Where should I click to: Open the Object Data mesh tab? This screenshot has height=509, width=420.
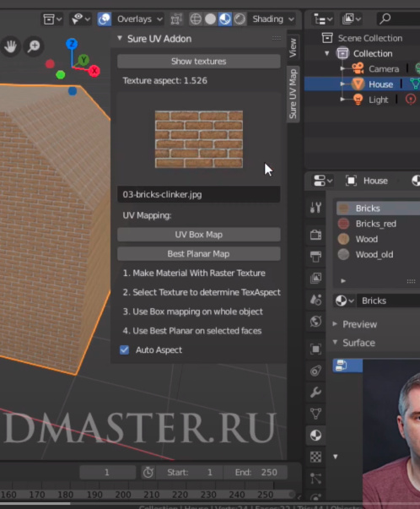(315, 414)
